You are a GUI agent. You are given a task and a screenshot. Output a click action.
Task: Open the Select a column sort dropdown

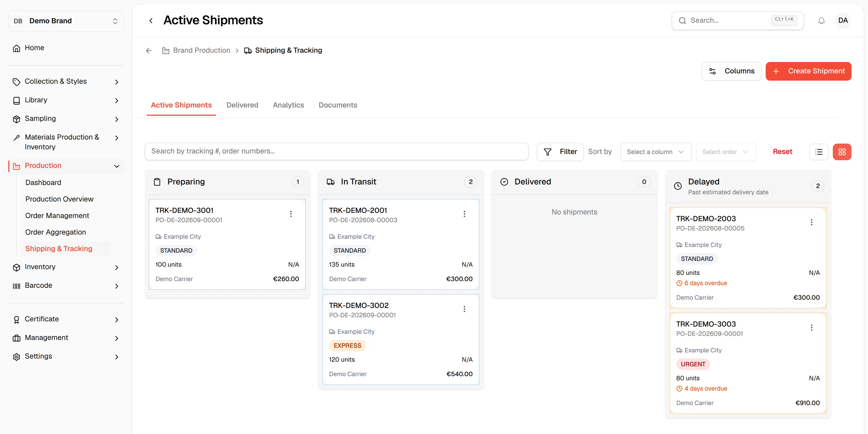(656, 152)
